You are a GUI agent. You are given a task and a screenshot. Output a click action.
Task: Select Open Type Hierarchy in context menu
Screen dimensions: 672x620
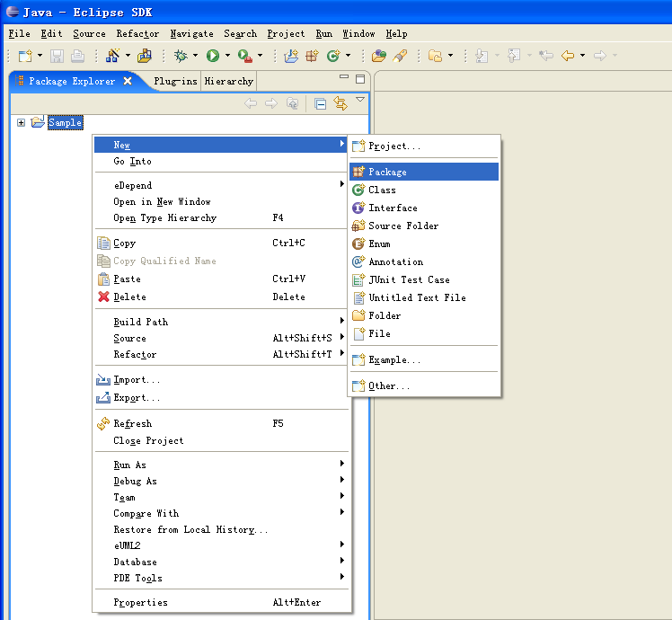pos(220,217)
